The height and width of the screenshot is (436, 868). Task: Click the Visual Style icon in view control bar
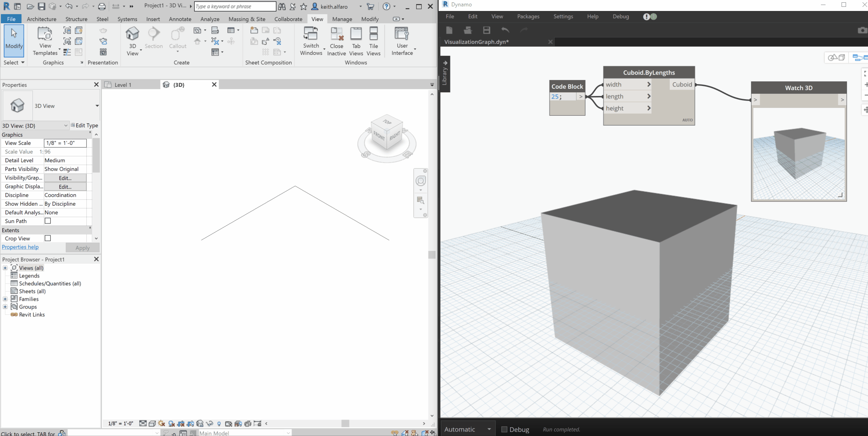point(152,424)
